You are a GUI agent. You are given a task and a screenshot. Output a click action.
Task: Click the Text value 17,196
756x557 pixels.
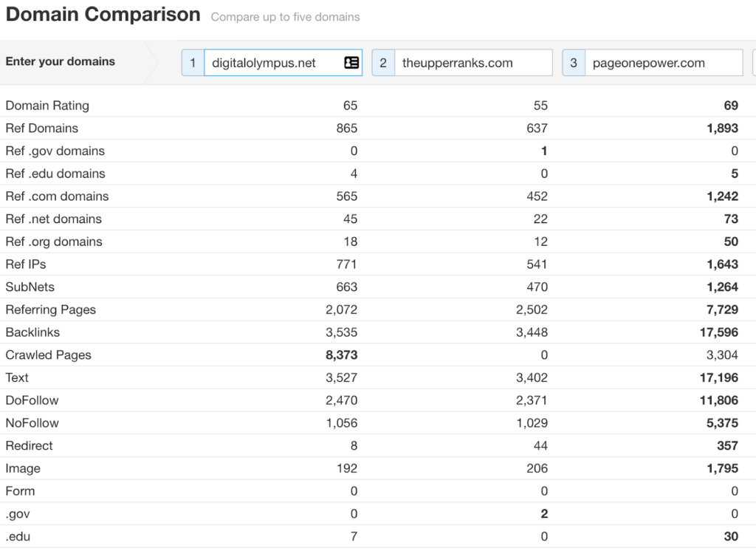(x=719, y=377)
